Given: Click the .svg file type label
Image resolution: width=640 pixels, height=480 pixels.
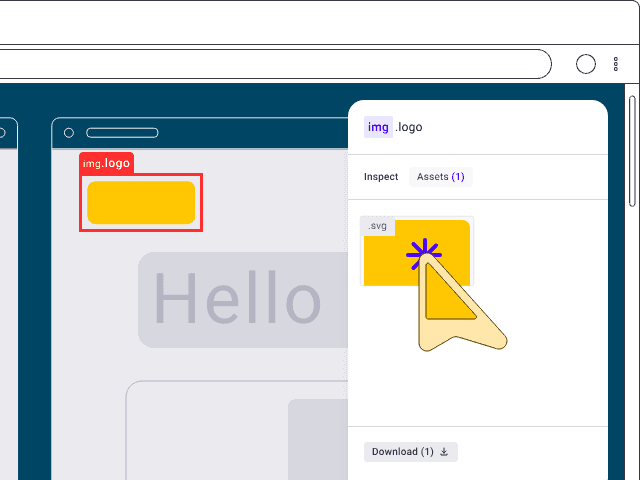Looking at the screenshot, I should pyautogui.click(x=377, y=226).
